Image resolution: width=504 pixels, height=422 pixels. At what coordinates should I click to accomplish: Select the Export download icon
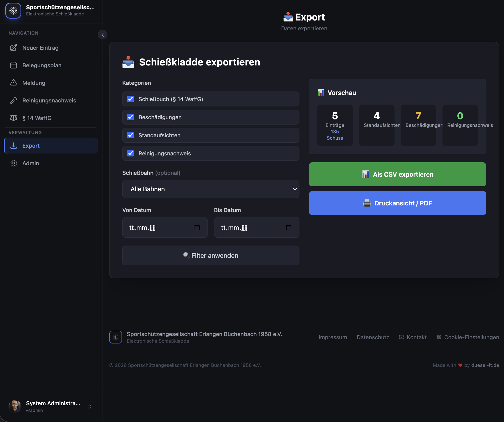point(14,146)
